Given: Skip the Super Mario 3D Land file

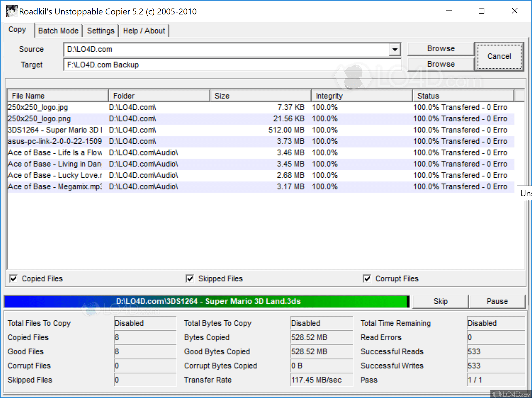Looking at the screenshot, I should pyautogui.click(x=440, y=301).
